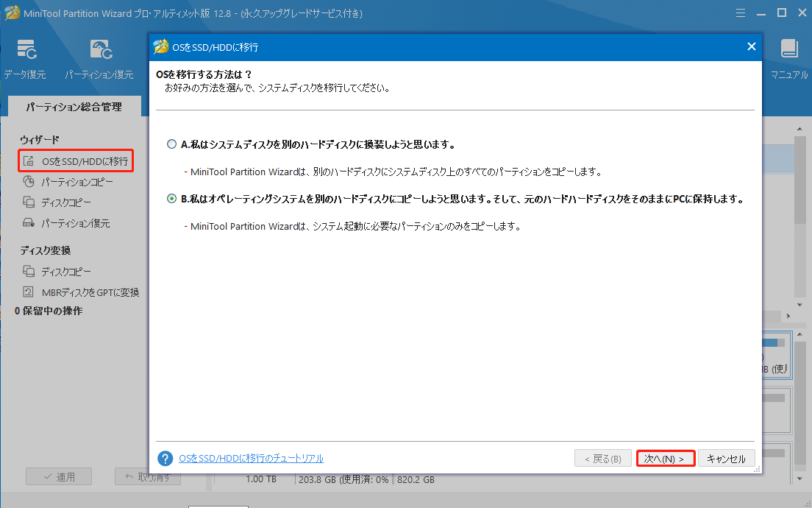Click the OSを移行する方法は？ heading
Image resolution: width=812 pixels, height=508 pixels.
click(204, 74)
